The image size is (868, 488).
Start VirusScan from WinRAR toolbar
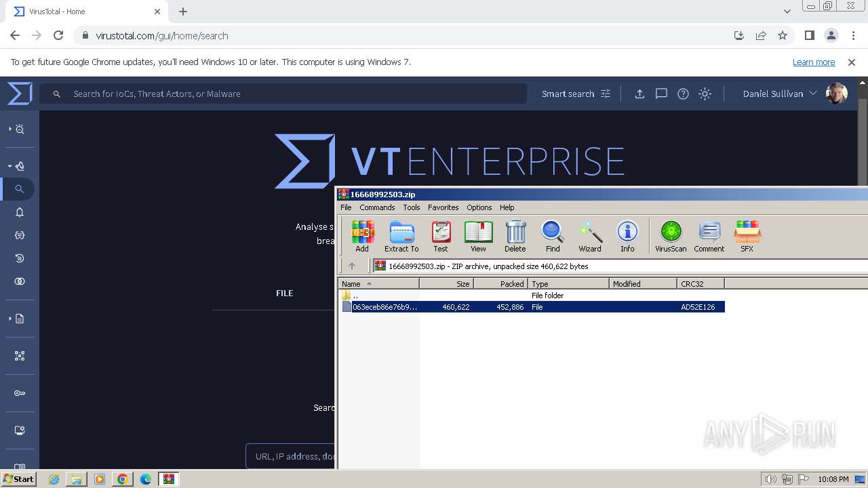(671, 237)
